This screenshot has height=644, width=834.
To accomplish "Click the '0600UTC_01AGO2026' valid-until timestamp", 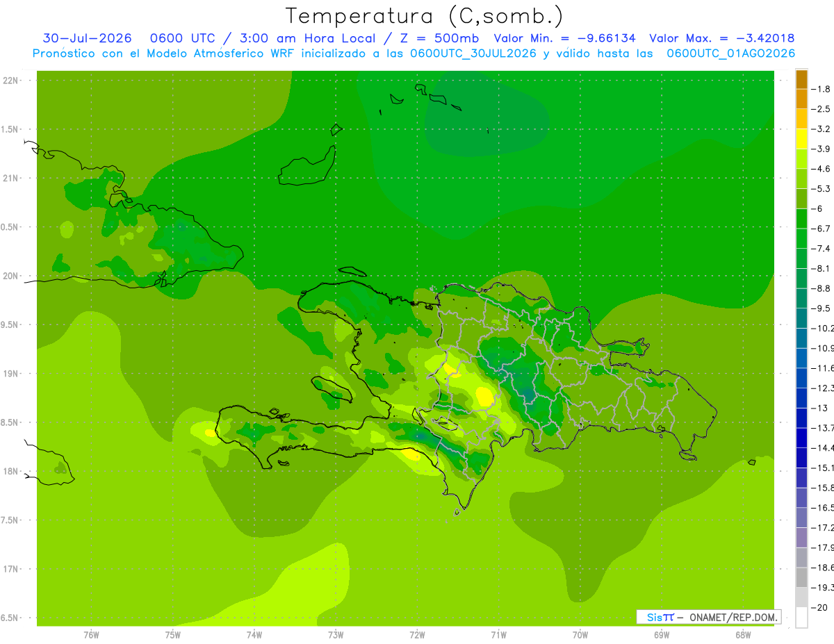I will point(731,53).
